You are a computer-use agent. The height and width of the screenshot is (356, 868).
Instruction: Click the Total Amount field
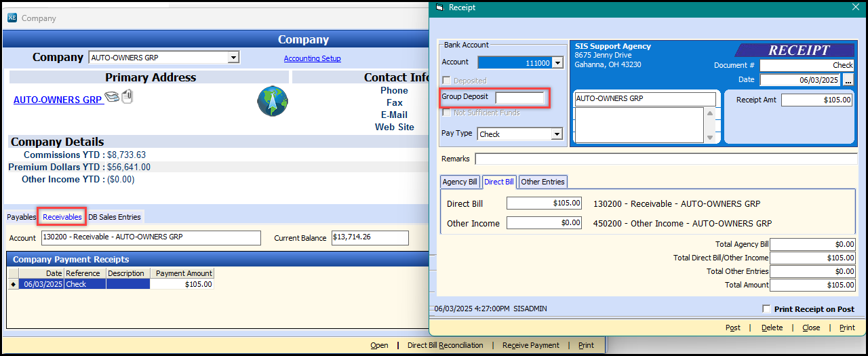click(812, 285)
